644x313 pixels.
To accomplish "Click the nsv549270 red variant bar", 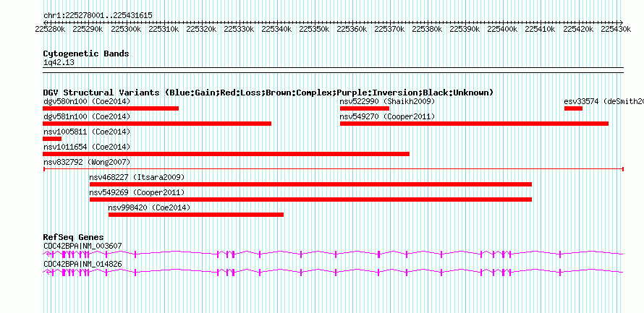I will 474,124.
